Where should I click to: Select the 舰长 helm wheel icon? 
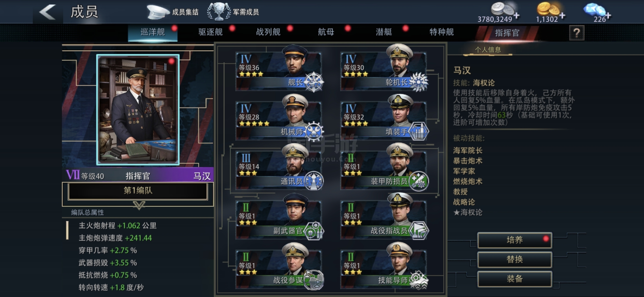click(313, 82)
